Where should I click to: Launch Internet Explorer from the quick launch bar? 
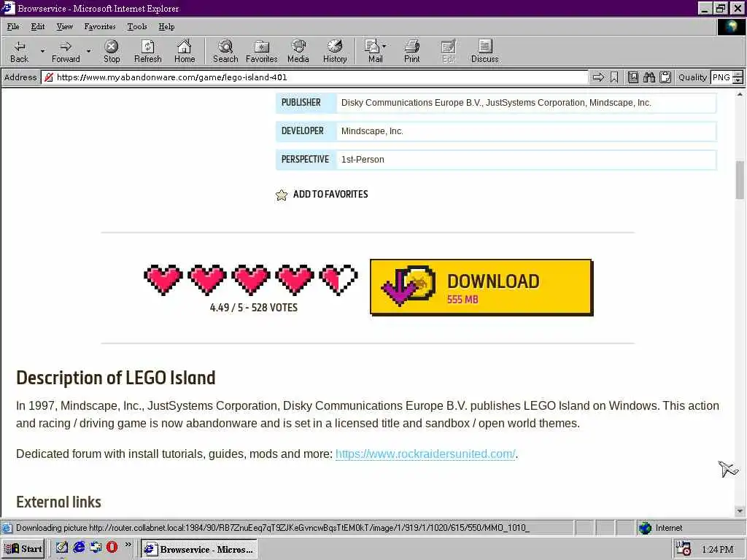tap(79, 547)
